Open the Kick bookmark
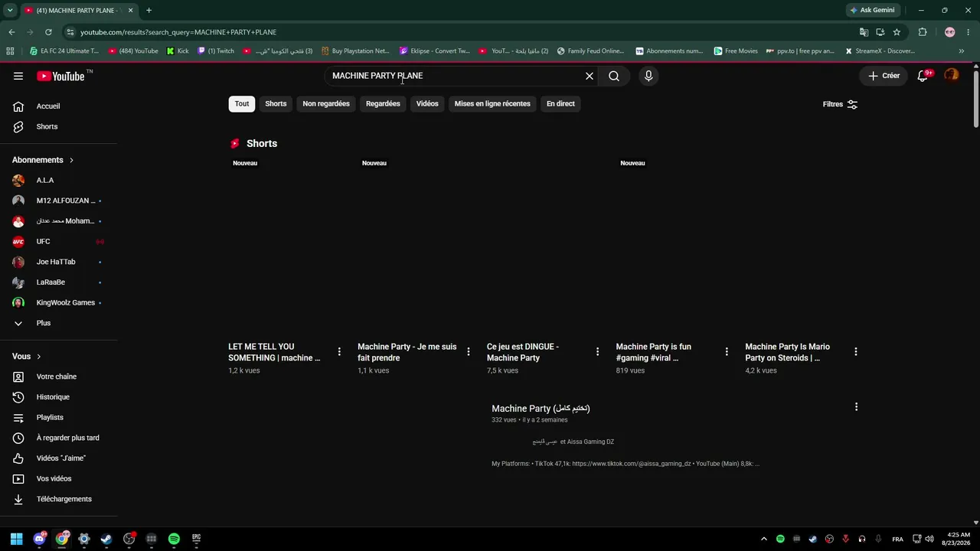Viewport: 980px width, 551px height. [178, 51]
